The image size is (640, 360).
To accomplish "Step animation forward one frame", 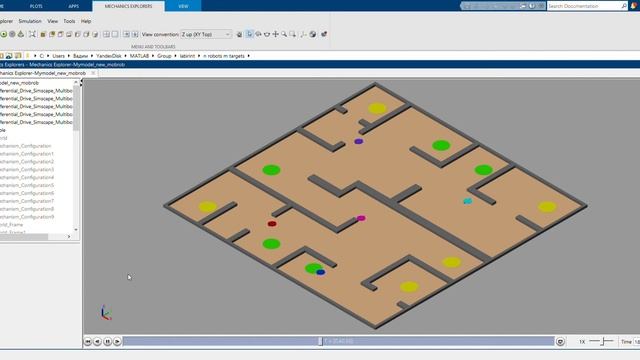I will tap(117, 341).
